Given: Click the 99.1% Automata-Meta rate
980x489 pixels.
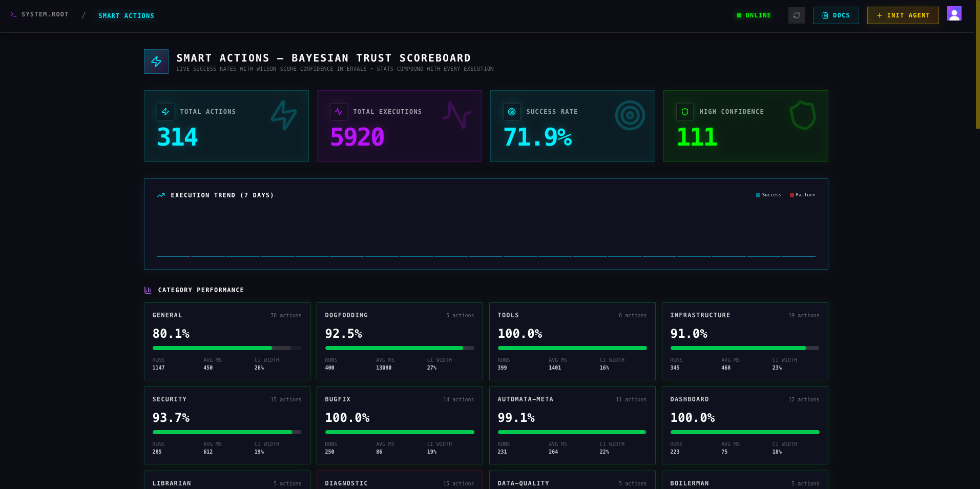Looking at the screenshot, I should [516, 418].
